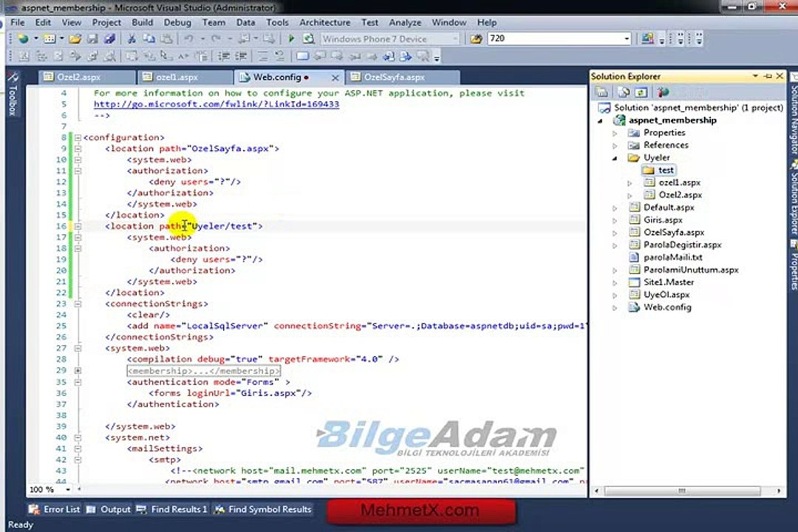Toggle auto-hide pin on Solution Explorer

coord(768,76)
